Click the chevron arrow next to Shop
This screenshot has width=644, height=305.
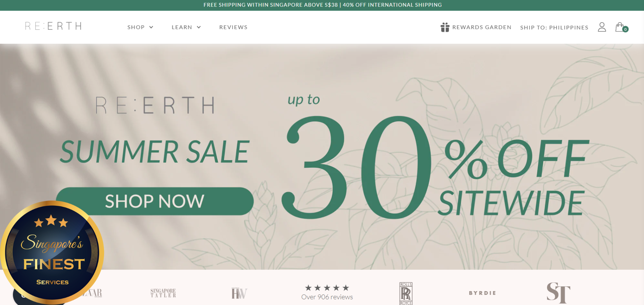tap(151, 27)
